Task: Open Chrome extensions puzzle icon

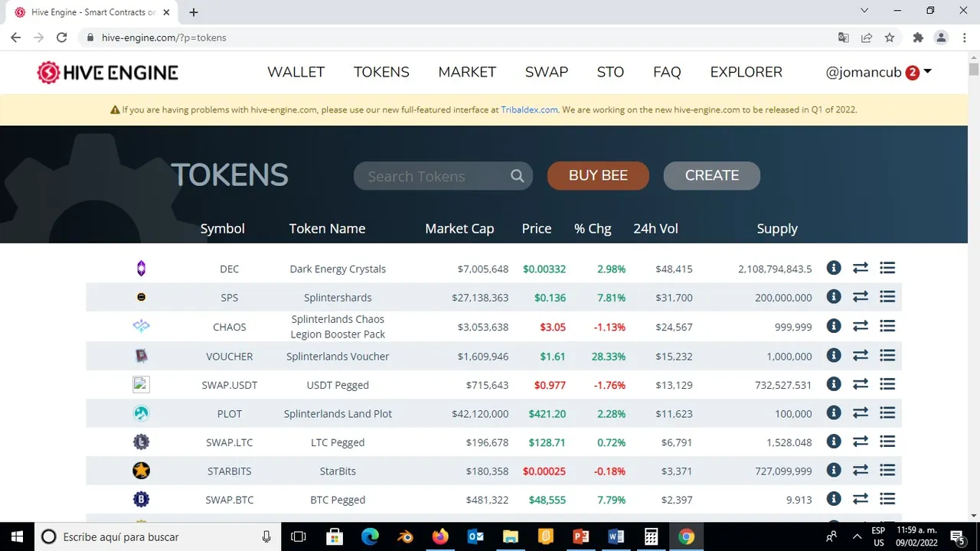Action: coord(918,37)
